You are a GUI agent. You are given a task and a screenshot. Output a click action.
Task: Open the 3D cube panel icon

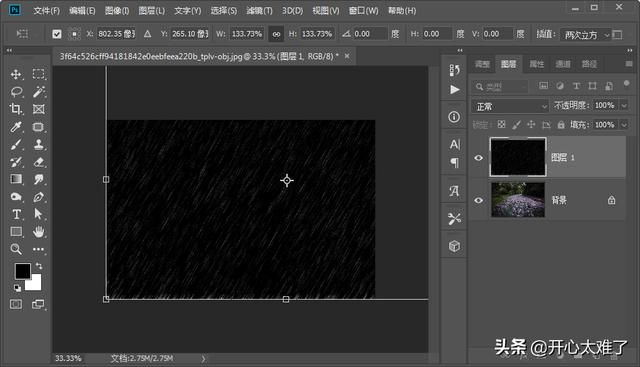(x=454, y=246)
